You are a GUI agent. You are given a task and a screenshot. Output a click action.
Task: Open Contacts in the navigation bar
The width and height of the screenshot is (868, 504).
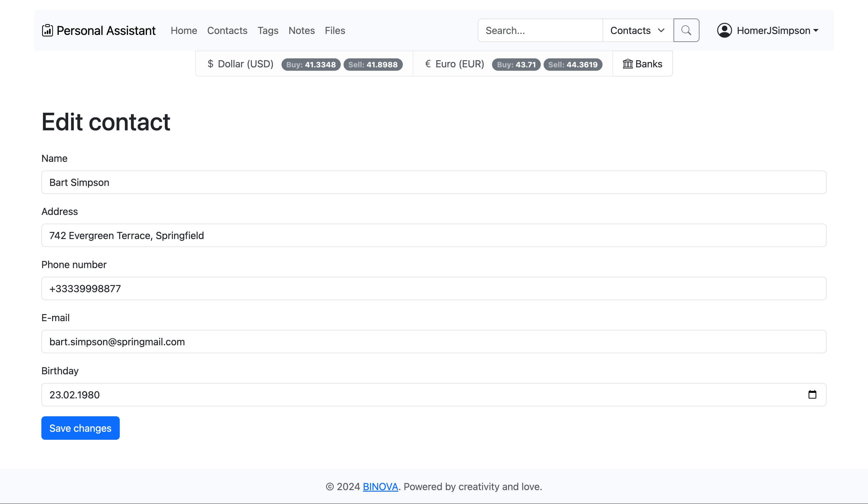[227, 30]
